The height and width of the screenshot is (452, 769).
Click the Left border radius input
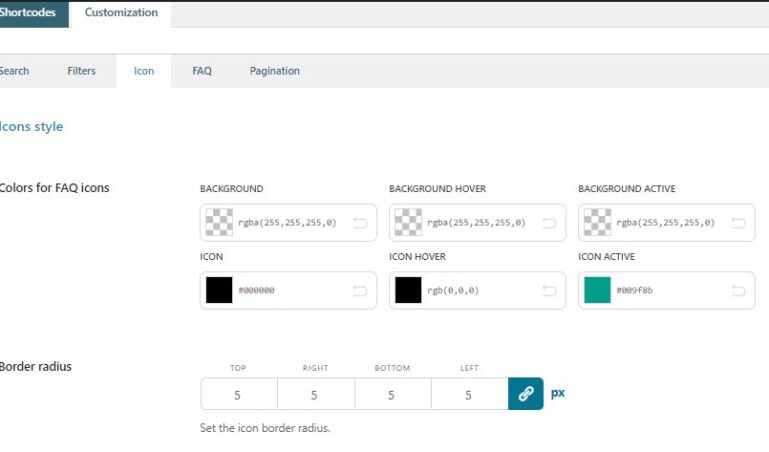(468, 394)
